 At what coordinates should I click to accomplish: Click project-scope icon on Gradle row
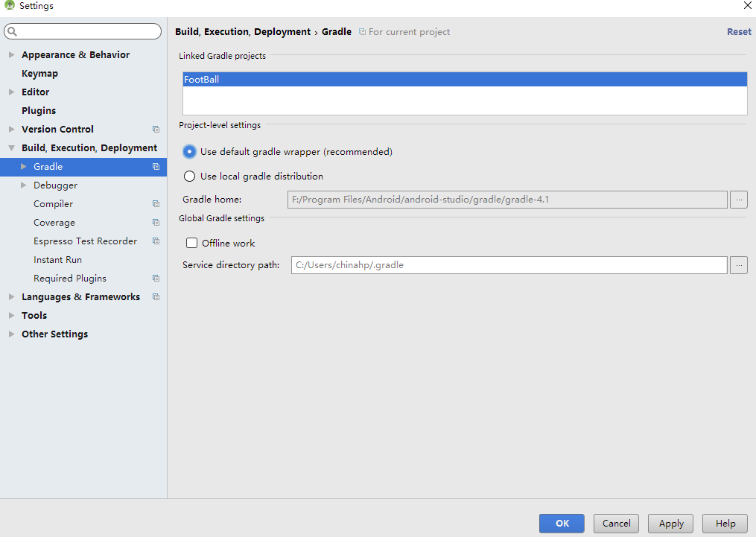click(156, 166)
